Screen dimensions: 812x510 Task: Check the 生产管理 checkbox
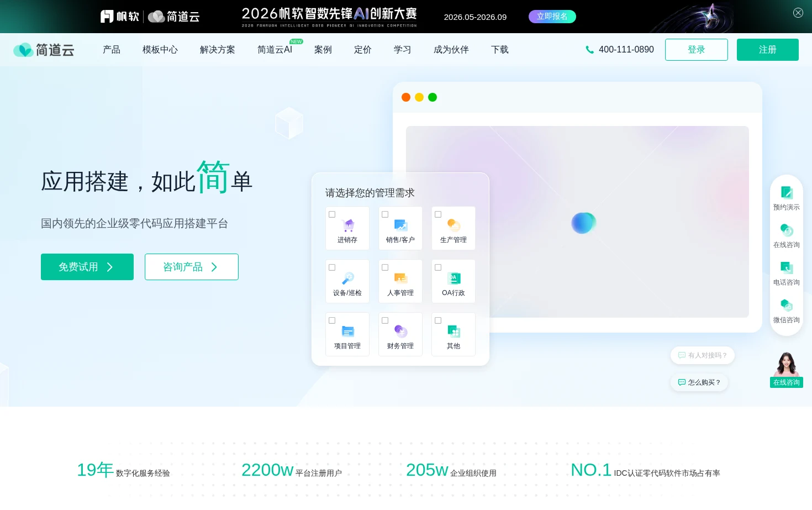438,214
